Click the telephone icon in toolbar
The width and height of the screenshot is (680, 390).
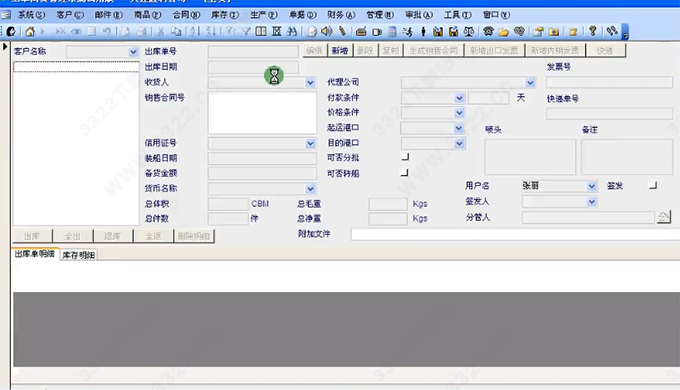(x=488, y=31)
